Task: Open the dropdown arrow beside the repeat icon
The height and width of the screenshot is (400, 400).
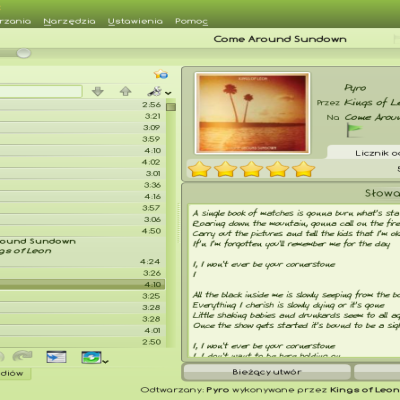Action: pos(106,362)
